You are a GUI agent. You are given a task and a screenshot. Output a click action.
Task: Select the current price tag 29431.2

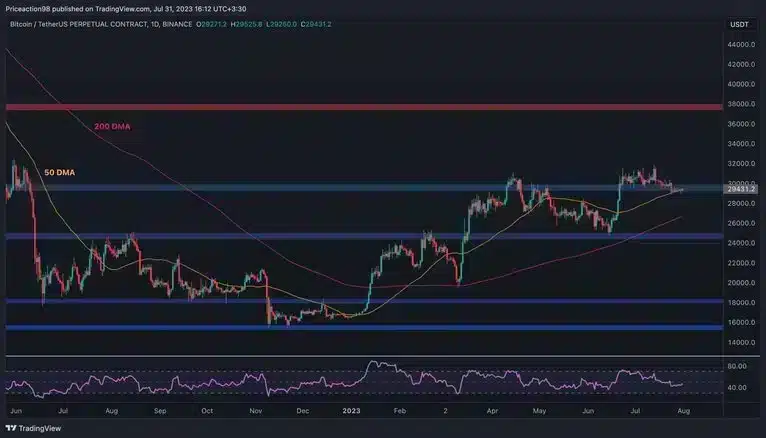740,187
